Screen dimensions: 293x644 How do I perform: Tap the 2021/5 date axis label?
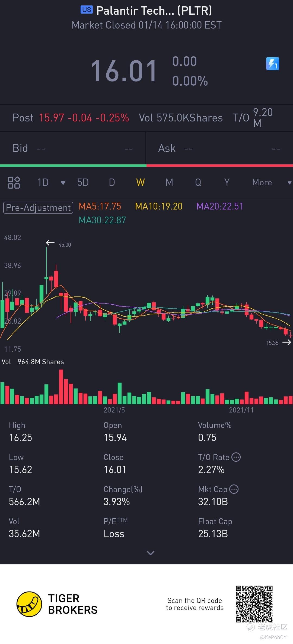114,410
